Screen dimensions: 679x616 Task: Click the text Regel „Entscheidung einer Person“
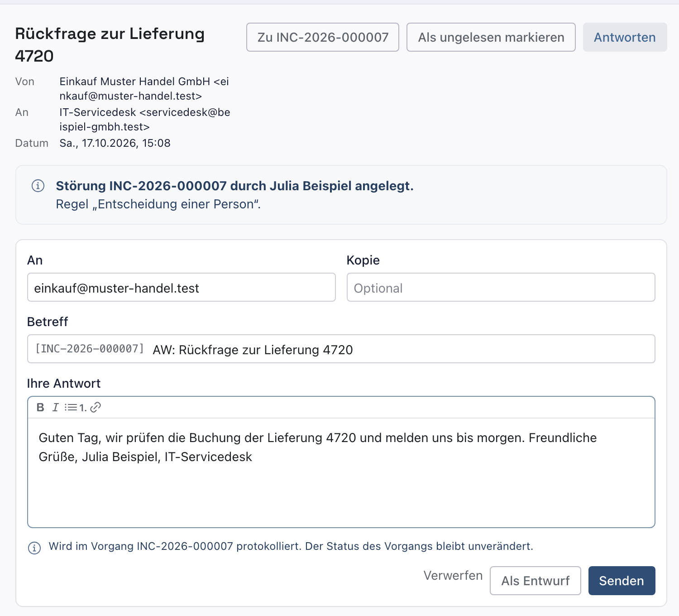[x=158, y=204]
